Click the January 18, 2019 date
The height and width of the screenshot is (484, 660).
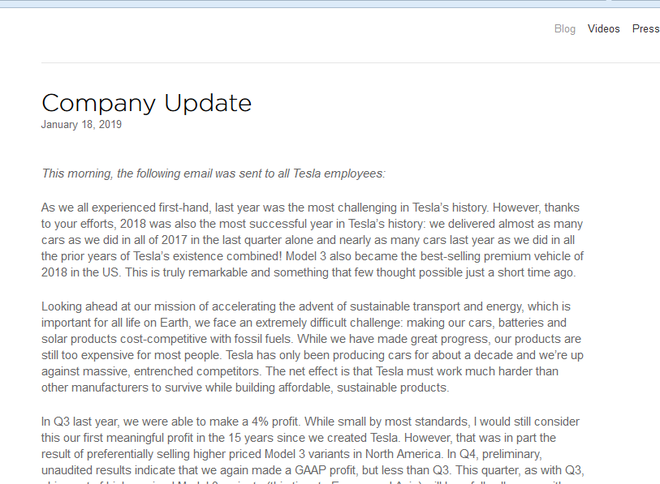tap(81, 125)
